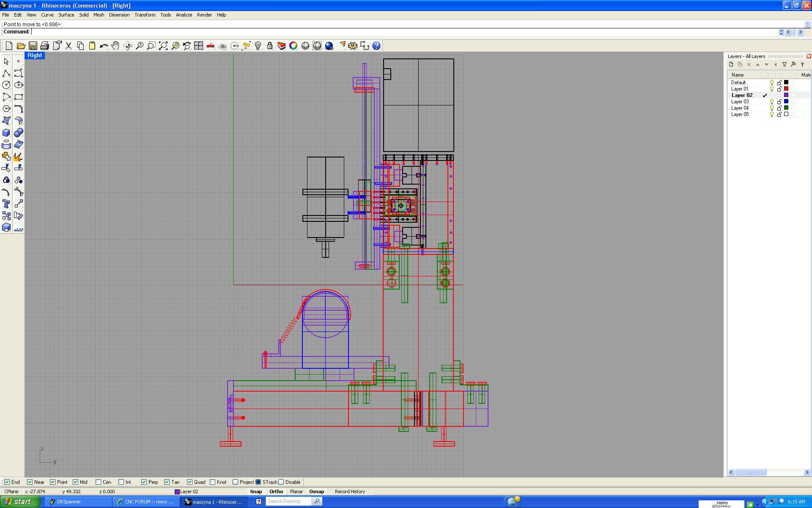
Task: Change Layer 04 green color swatch
Action: point(786,108)
